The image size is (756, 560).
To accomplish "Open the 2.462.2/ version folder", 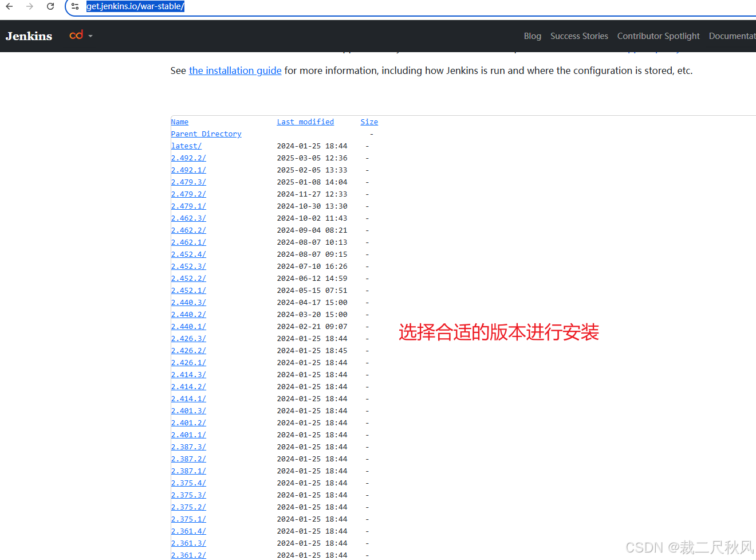I will click(188, 230).
